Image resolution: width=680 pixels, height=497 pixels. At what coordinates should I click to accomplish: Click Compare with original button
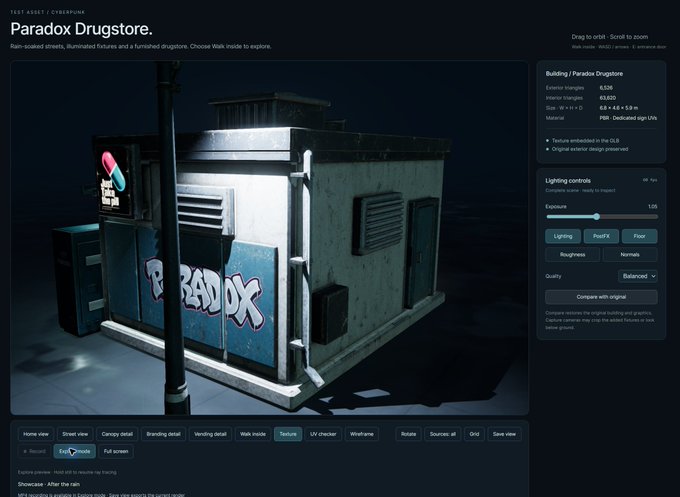601,297
